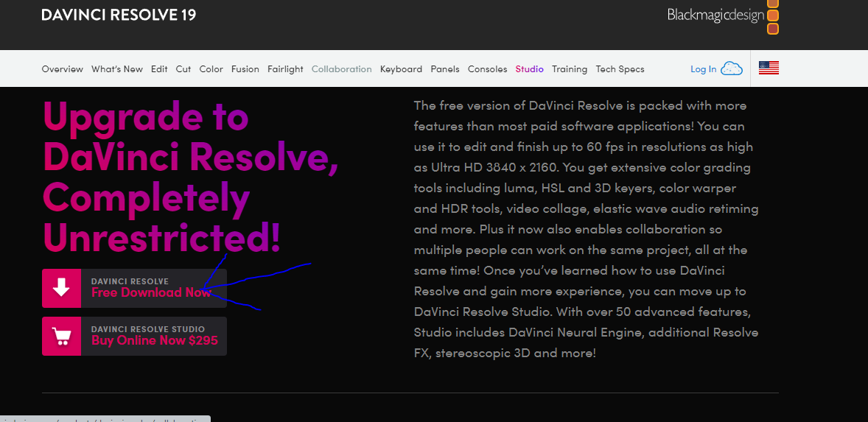Go to the Cut page tab
This screenshot has width=868, height=422.
tap(183, 69)
